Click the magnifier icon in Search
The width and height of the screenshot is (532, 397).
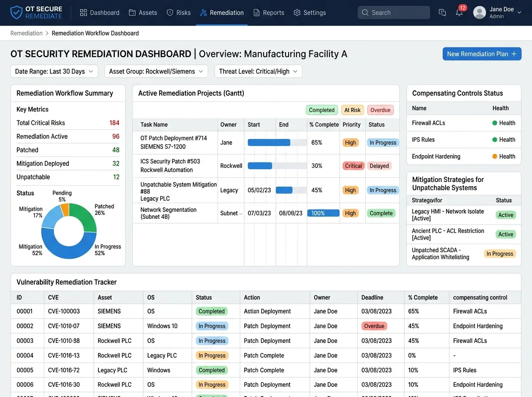[365, 13]
